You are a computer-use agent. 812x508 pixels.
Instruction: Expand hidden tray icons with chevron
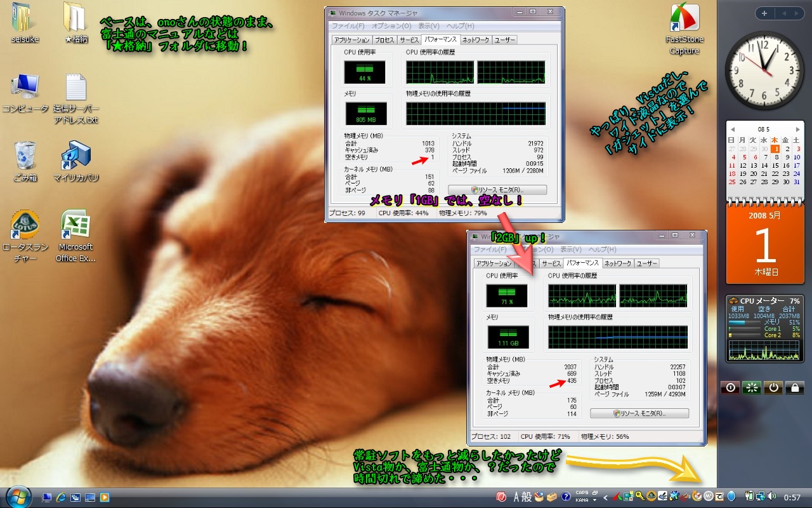pos(606,497)
